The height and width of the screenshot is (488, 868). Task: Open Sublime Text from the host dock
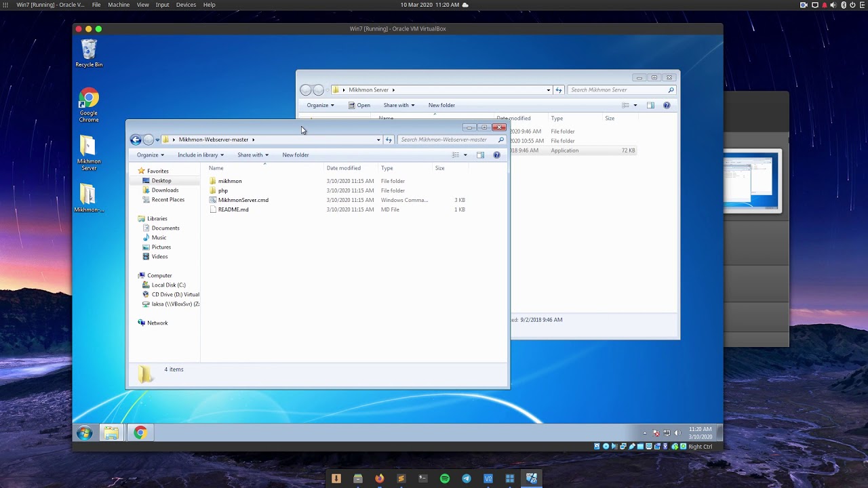[401, 479]
